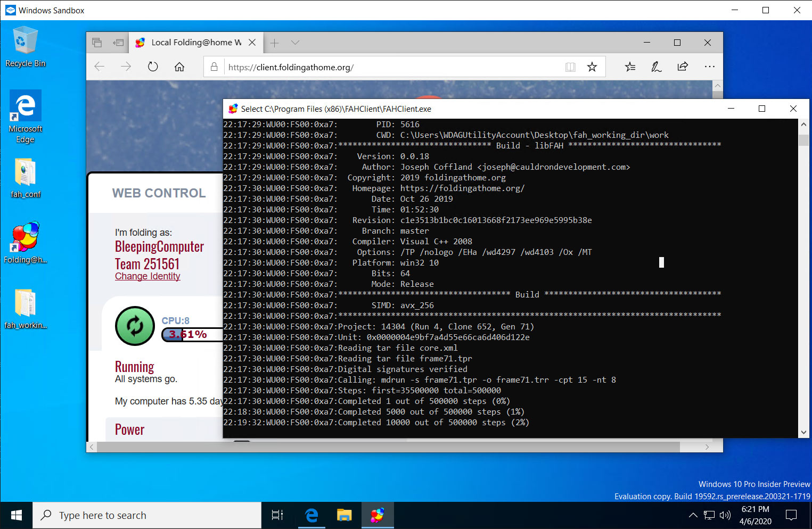
Task: Open Task View from taskbar
Action: [x=277, y=515]
